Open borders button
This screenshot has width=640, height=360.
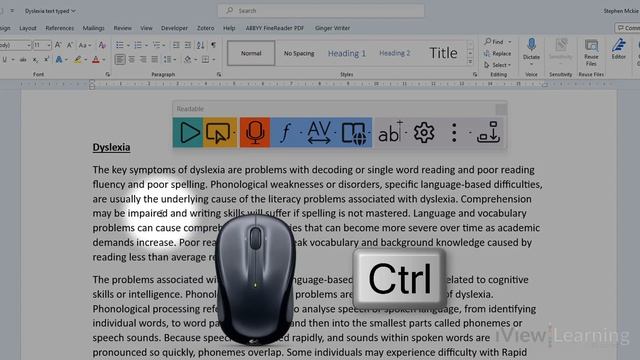[205, 60]
